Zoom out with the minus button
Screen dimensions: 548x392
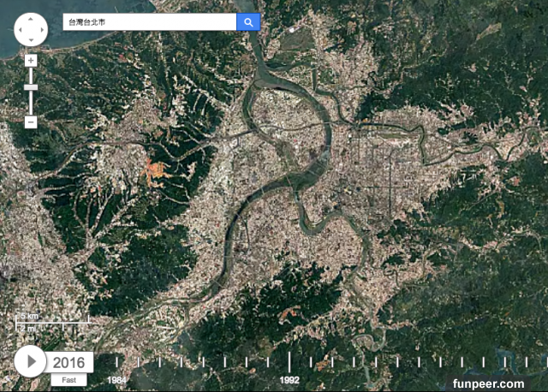(31, 122)
